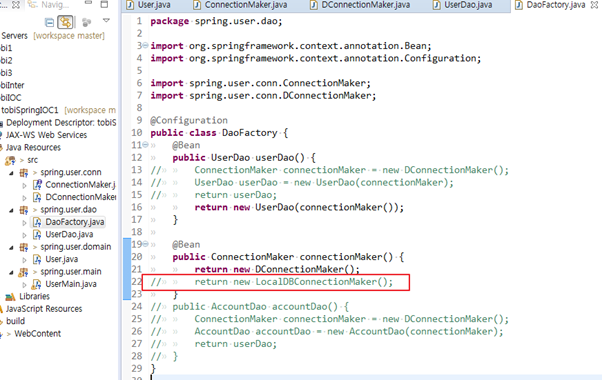Select the WebContent folder
The height and width of the screenshot is (380, 602).
coord(38,334)
